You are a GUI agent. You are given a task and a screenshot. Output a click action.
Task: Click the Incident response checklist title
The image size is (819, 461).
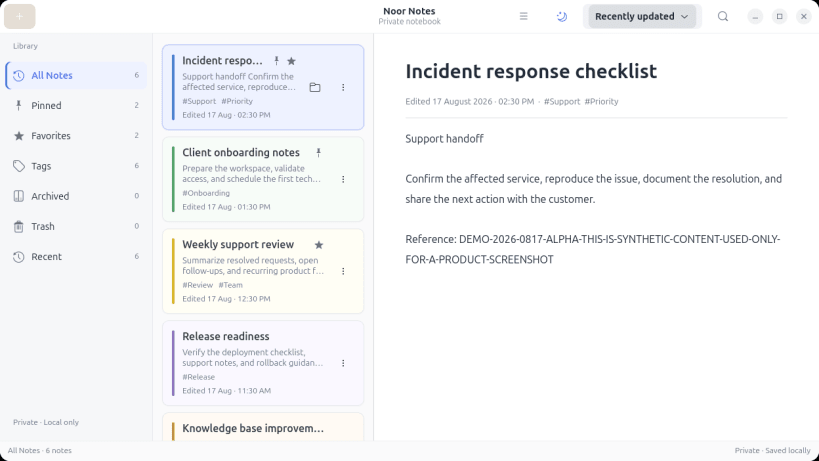[x=531, y=72]
